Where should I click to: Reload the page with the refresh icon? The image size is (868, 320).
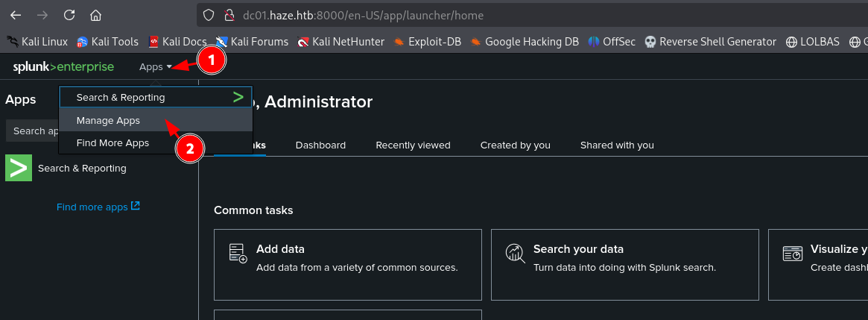[69, 15]
